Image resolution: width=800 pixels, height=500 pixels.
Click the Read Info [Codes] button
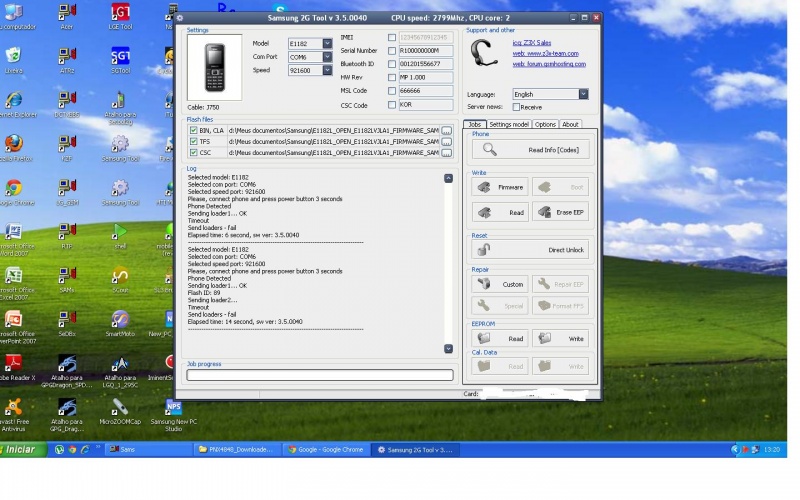(x=530, y=149)
